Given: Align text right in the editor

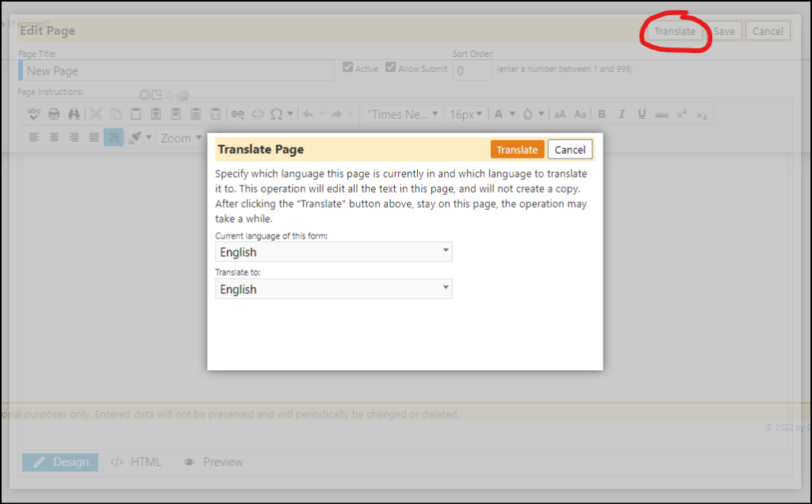Looking at the screenshot, I should point(74,137).
